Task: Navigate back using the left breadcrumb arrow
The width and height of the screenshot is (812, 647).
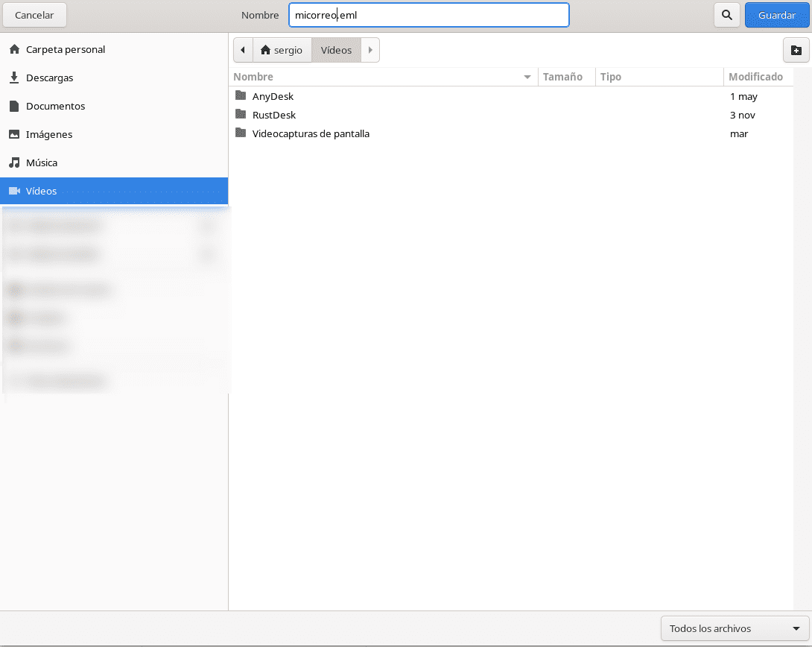Action: (x=243, y=50)
